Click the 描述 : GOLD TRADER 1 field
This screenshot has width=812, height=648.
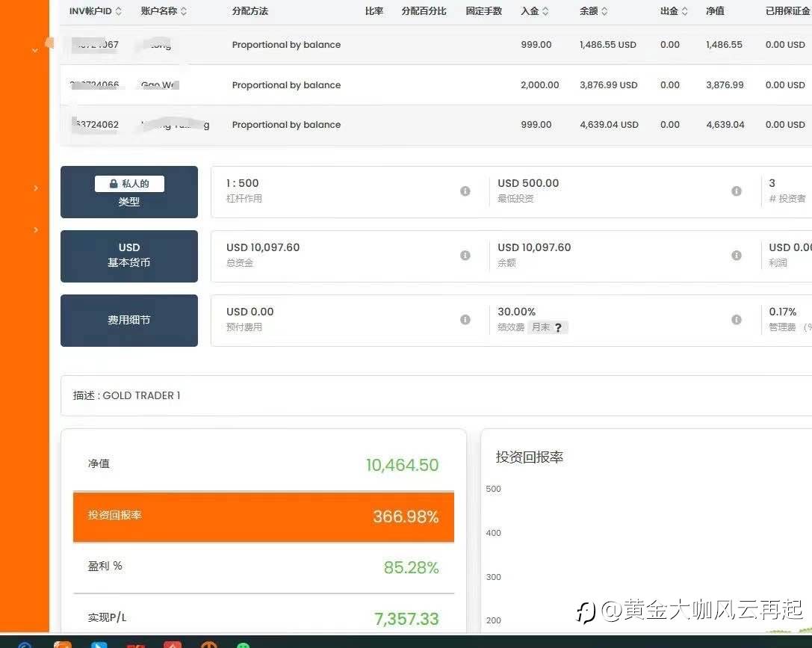pos(436,395)
